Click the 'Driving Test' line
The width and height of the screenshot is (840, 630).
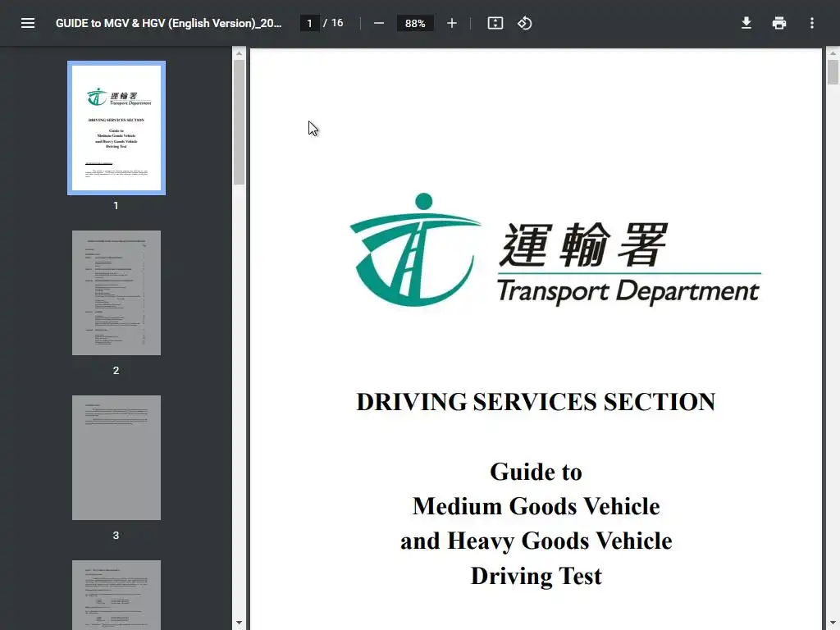pos(536,576)
